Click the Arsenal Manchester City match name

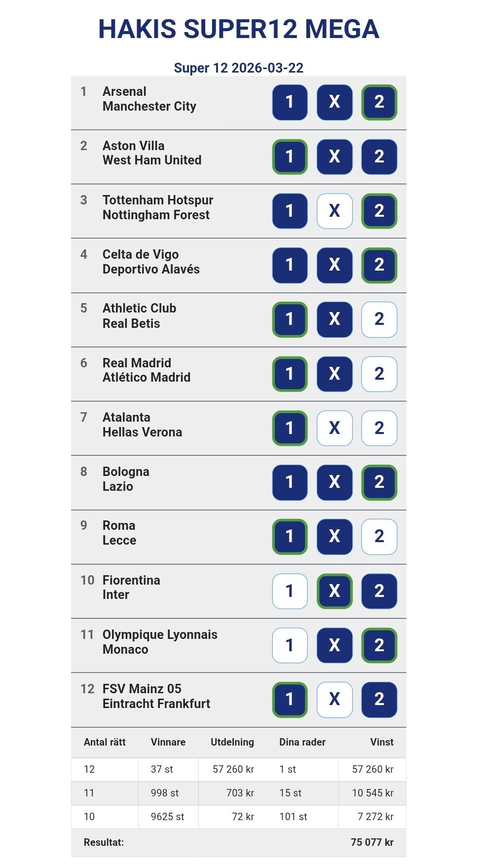149,99
